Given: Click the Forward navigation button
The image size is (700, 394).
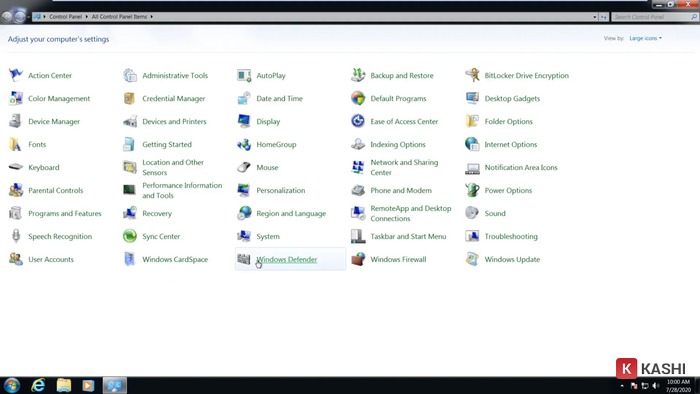Looking at the screenshot, I should (20, 17).
